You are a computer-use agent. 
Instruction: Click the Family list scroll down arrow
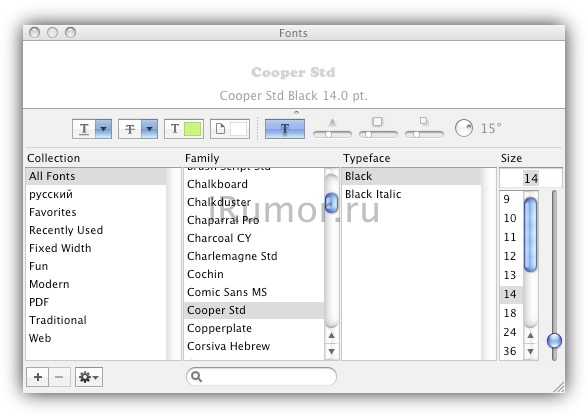[332, 351]
